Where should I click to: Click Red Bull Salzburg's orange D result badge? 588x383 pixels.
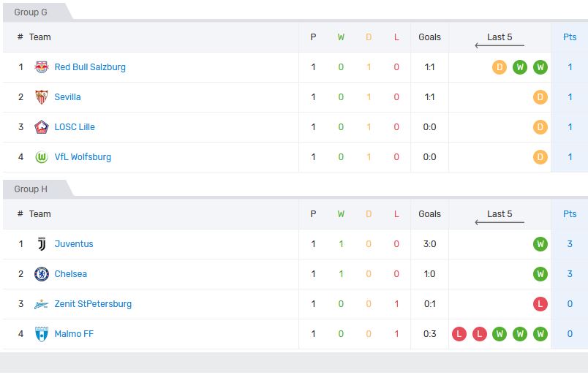pyautogui.click(x=500, y=67)
